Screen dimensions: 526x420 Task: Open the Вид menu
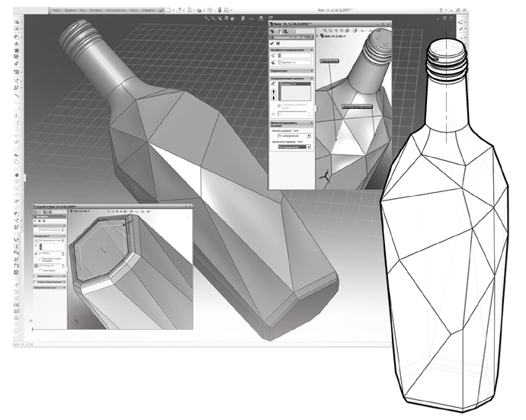(82, 11)
